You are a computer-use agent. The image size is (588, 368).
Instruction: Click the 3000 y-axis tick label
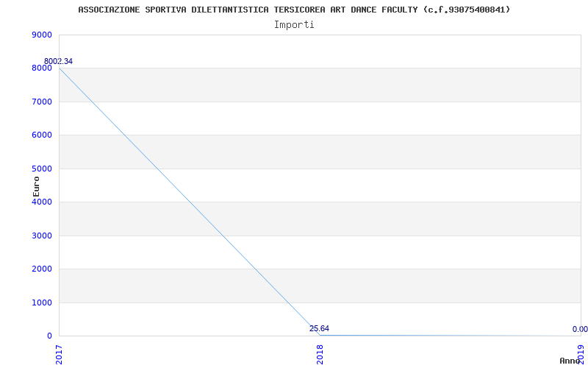[x=42, y=236]
